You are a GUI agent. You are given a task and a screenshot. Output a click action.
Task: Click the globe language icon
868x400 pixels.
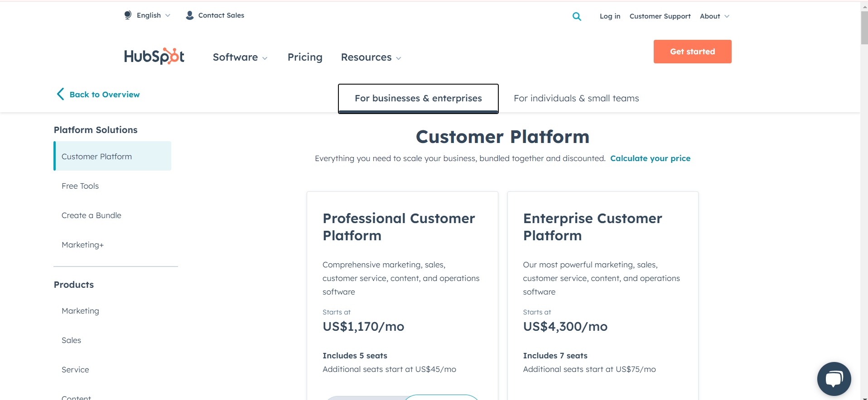coord(128,15)
